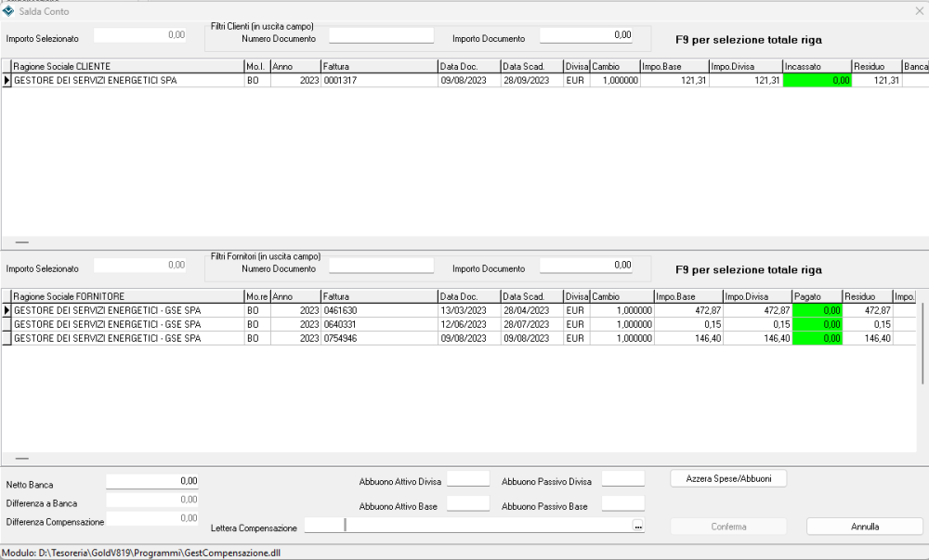
Task: Click the row arrow for supplier invoice 0461630
Action: [x=7, y=310]
